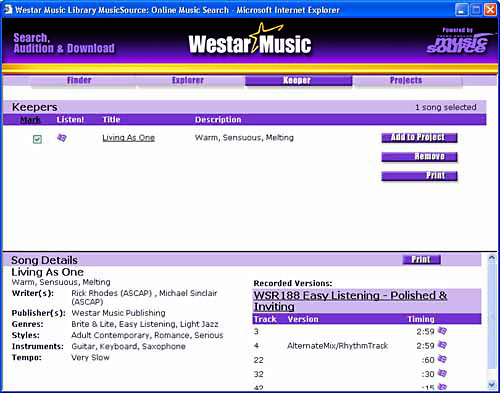Play track 22 listen icon
Image resolution: width=500 pixels, height=393 pixels.
pos(442,359)
